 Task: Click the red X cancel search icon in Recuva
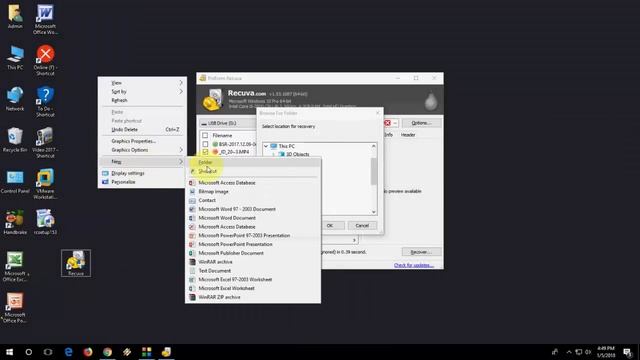387,123
